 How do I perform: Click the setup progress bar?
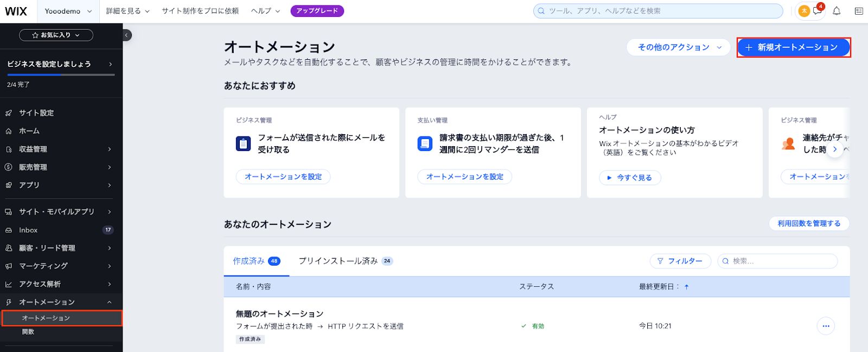tap(61, 75)
